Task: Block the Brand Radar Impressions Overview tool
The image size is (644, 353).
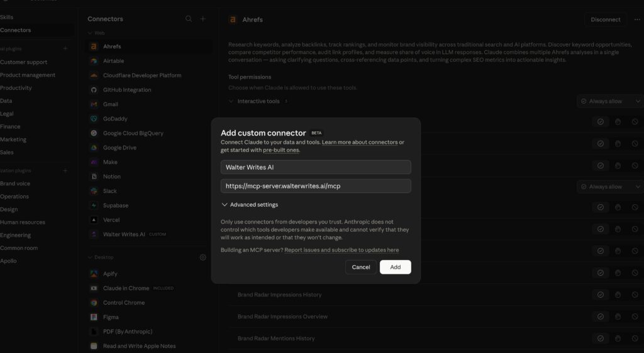Action: click(635, 317)
